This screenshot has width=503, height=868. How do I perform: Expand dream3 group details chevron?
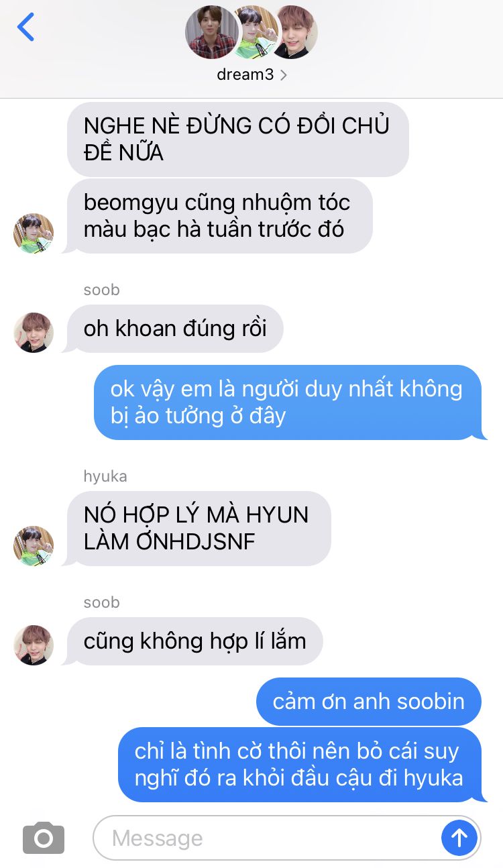click(x=283, y=75)
